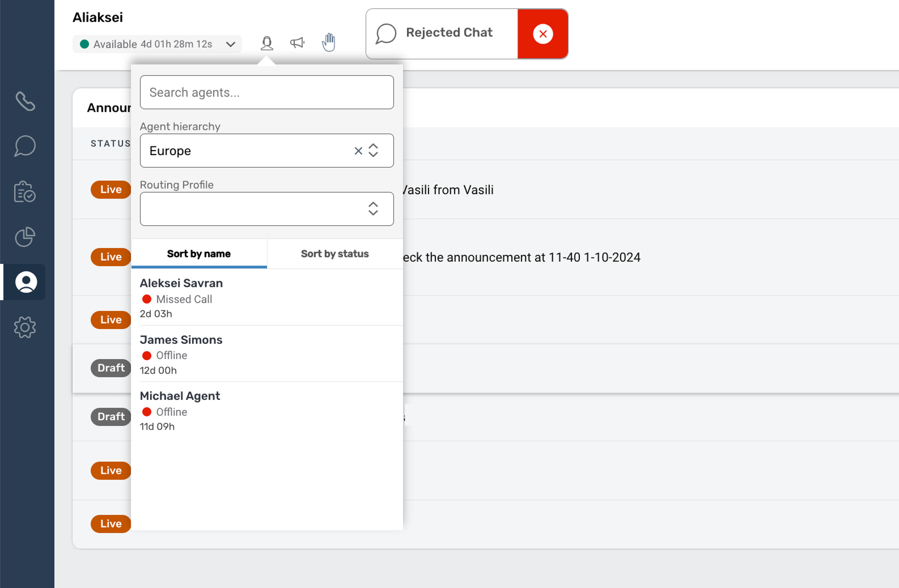Click the Search agents input field
The height and width of the screenshot is (588, 899).
[267, 93]
